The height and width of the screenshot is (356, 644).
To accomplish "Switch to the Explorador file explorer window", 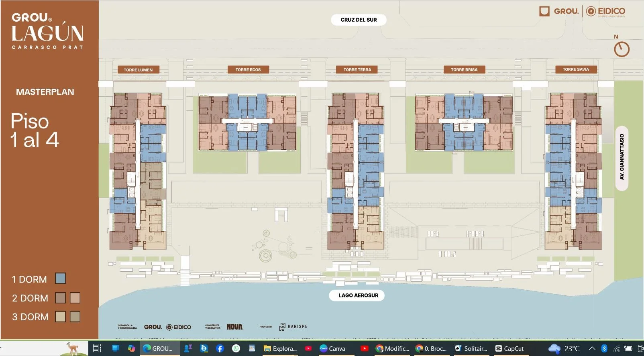I will (280, 348).
